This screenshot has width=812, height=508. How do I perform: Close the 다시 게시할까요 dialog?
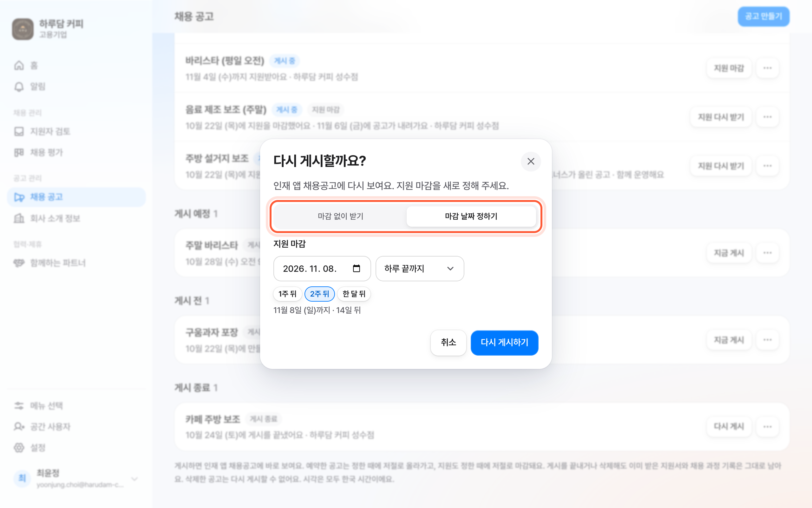pyautogui.click(x=530, y=161)
